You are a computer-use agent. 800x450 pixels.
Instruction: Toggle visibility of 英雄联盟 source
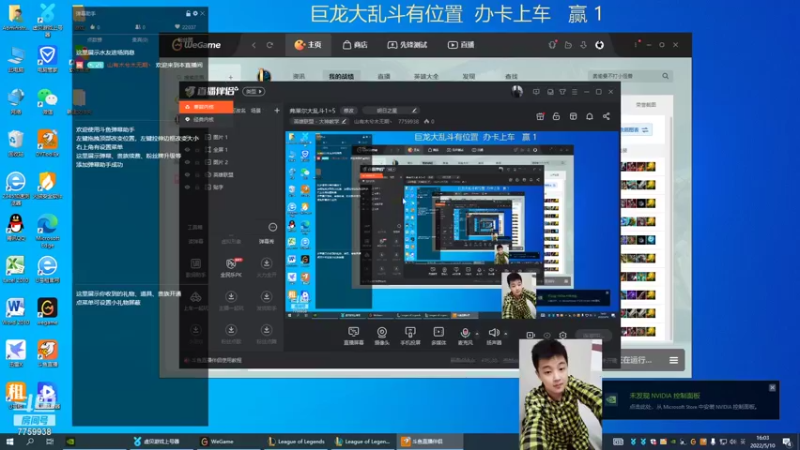[x=187, y=174]
